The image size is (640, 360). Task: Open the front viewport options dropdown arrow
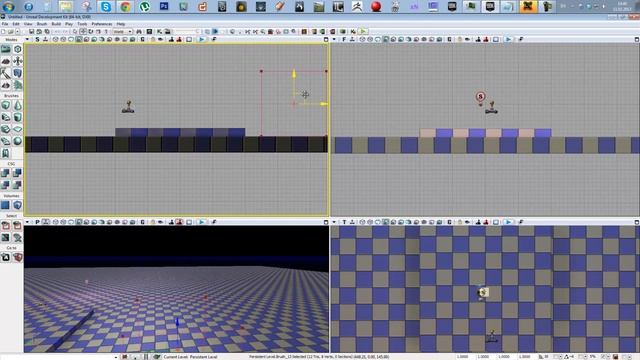pyautogui.click(x=334, y=40)
